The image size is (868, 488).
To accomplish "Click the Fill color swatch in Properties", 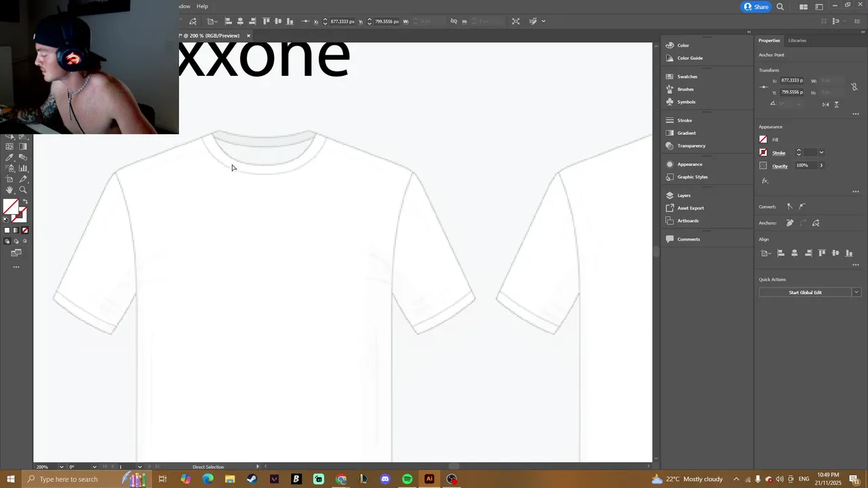I will [763, 140].
